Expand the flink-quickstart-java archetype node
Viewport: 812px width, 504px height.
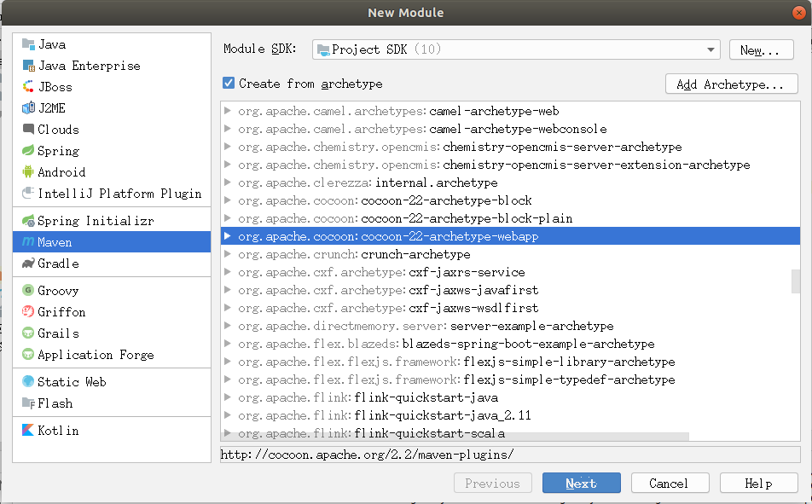point(227,397)
